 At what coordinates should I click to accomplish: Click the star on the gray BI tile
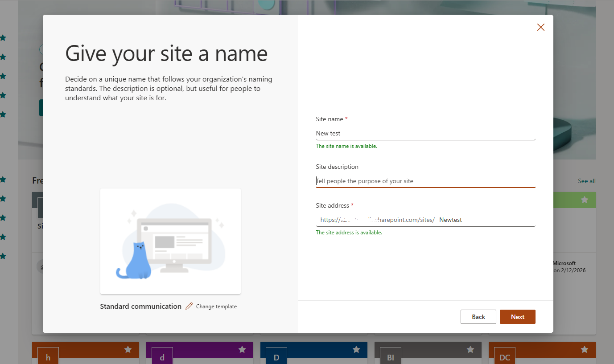[x=470, y=350]
